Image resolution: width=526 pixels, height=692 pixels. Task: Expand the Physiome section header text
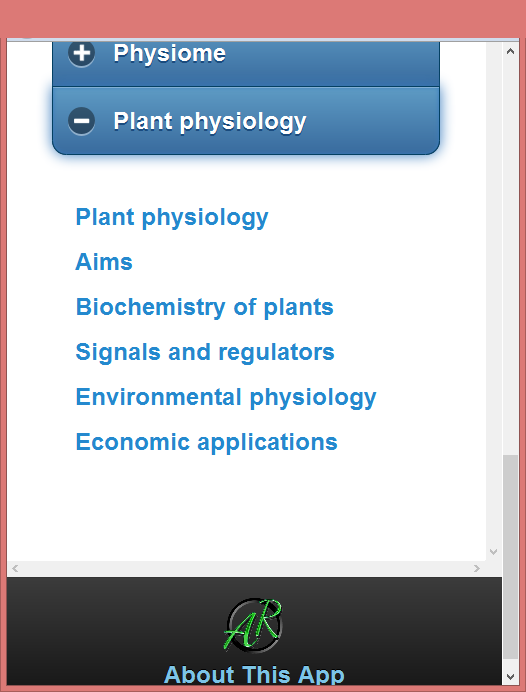pyautogui.click(x=169, y=54)
